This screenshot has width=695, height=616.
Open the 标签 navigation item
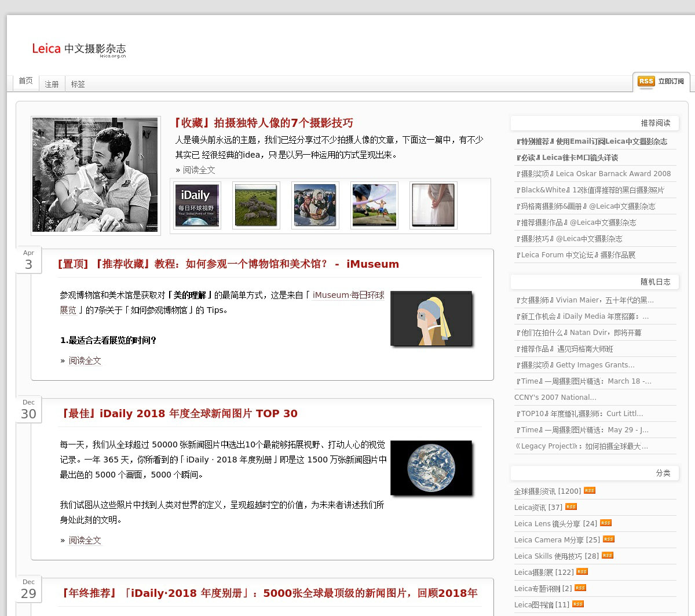[78, 85]
